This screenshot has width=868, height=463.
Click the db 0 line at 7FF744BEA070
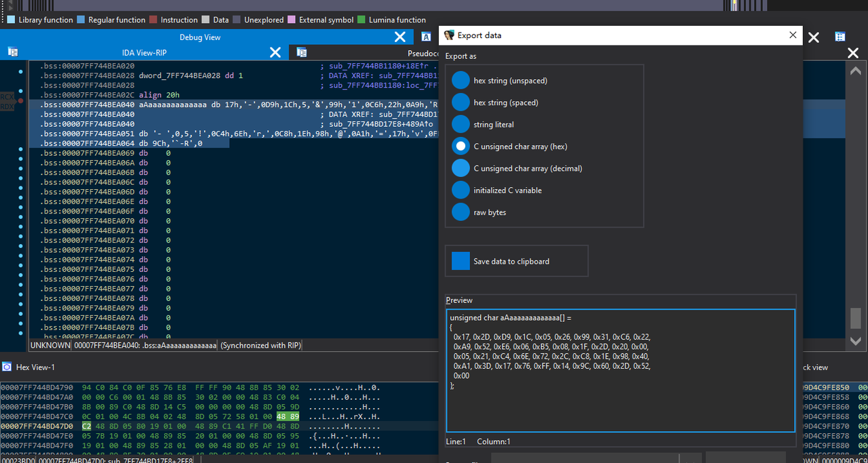pos(105,221)
